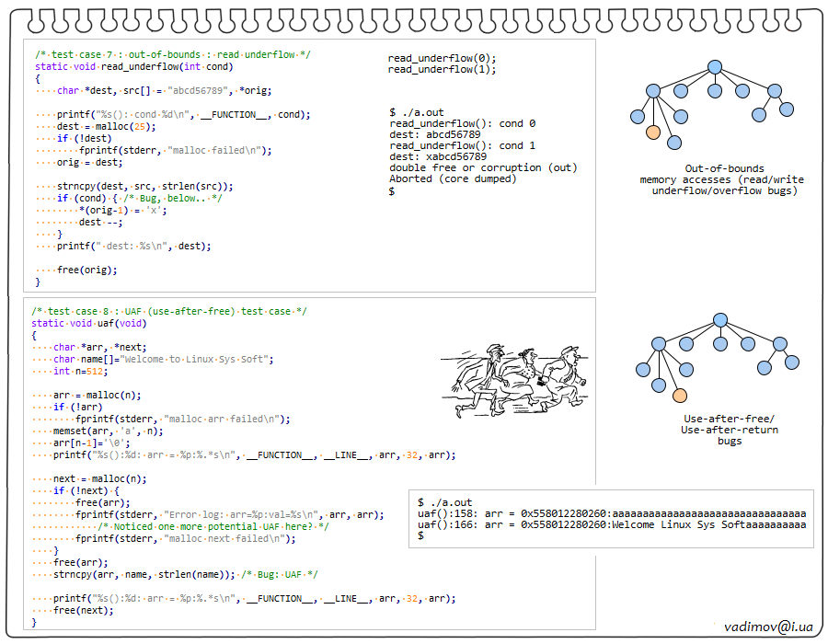
Task: Click the 'test case 7' comment line
Action: (x=173, y=54)
